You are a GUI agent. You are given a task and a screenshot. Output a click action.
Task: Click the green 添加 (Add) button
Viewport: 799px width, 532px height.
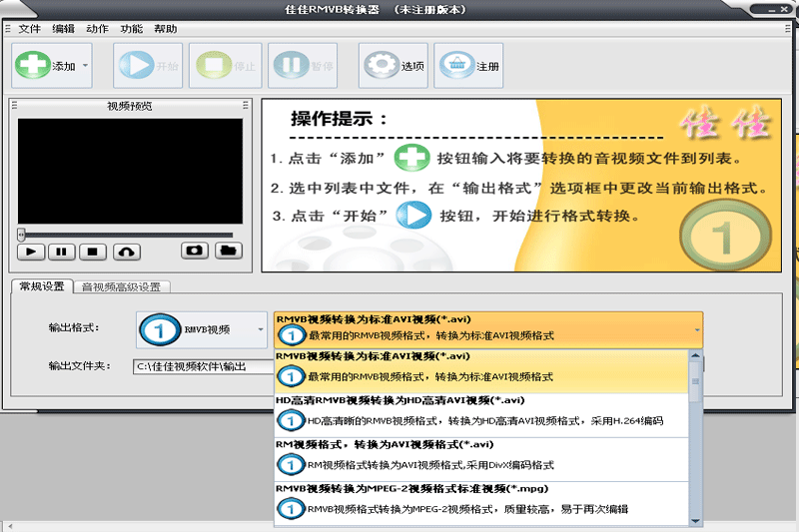[x=45, y=66]
